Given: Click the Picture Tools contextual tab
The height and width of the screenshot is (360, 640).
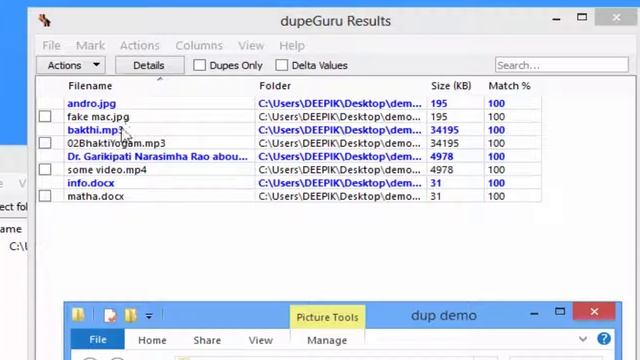Looking at the screenshot, I should [x=327, y=317].
